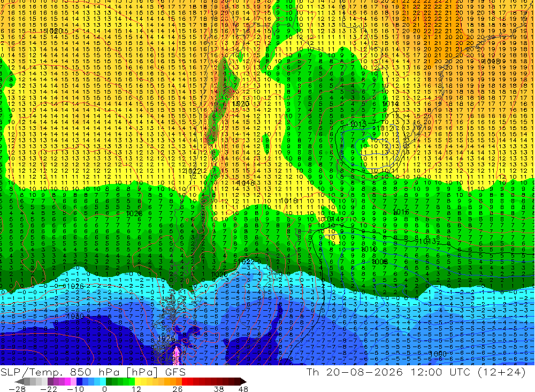The height and width of the screenshot is (392, 535).
Task: Click the legend value '12' under the color bar
Action: pyautogui.click(x=136, y=389)
